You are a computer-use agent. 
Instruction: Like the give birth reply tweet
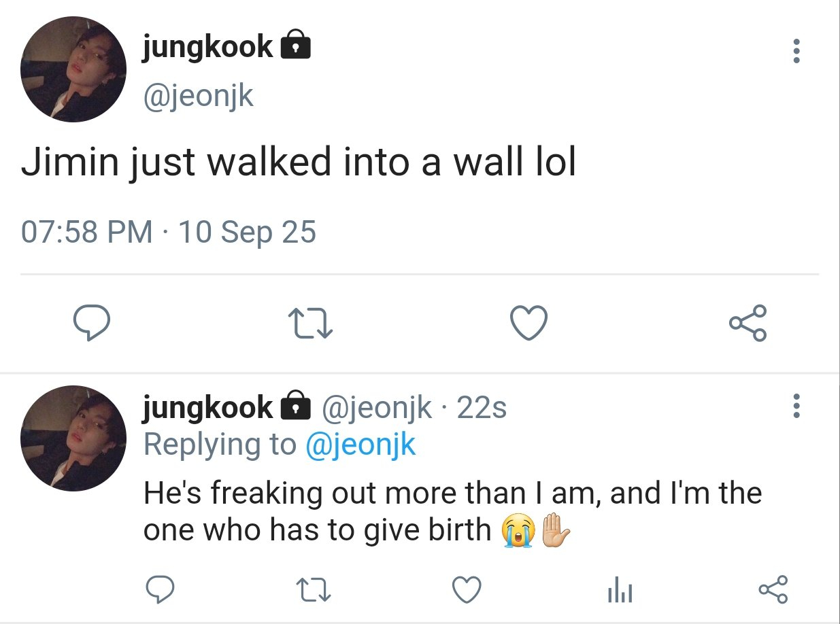(467, 589)
